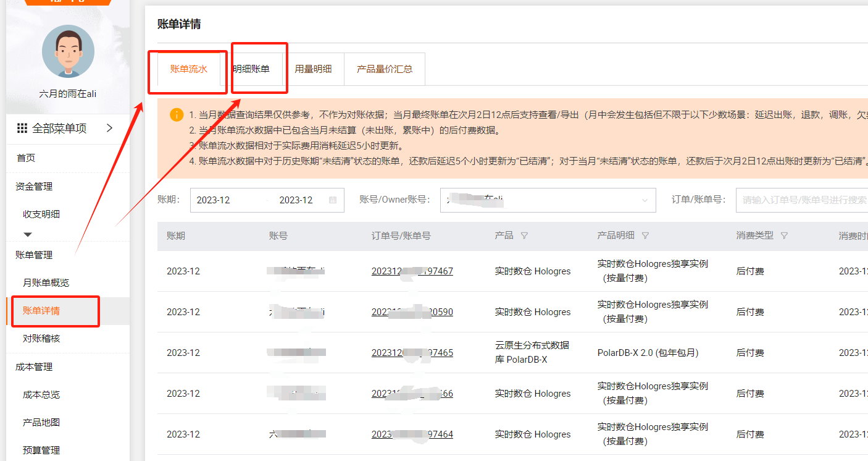Open the filter icon on the 产品明细 column

(645, 236)
